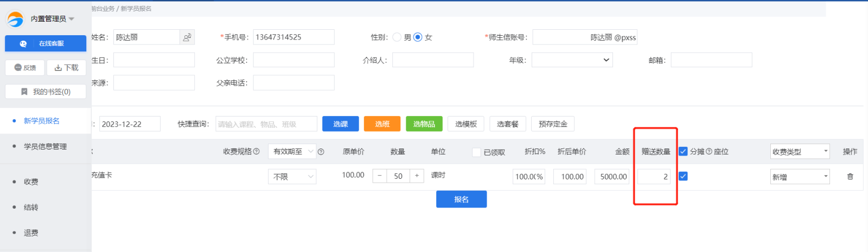Image resolution: width=868 pixels, height=252 pixels.
Task: Increase quantity with the plus button
Action: click(x=417, y=176)
